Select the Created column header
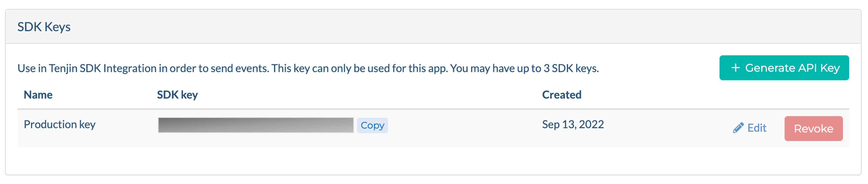 tap(561, 95)
